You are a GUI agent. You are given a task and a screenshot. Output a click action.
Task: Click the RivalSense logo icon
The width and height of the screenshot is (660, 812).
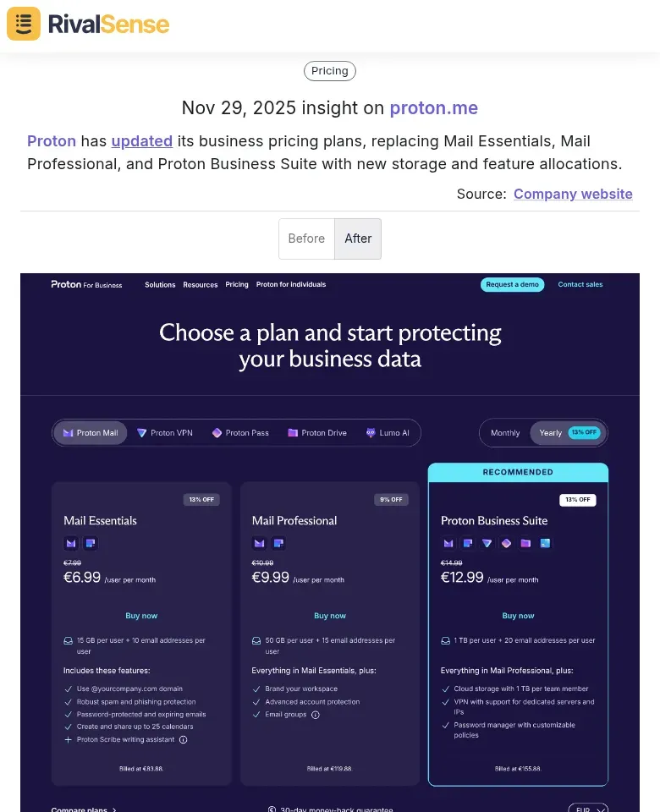[x=23, y=24]
